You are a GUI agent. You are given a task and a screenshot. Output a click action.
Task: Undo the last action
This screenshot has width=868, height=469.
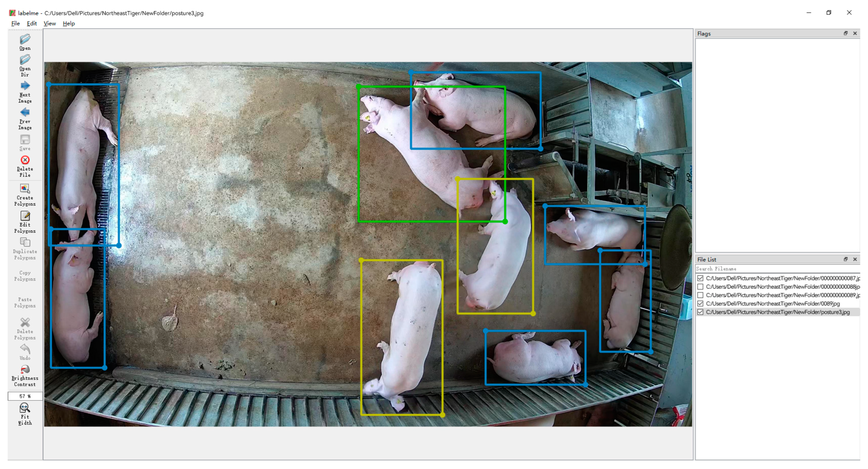coord(25,352)
